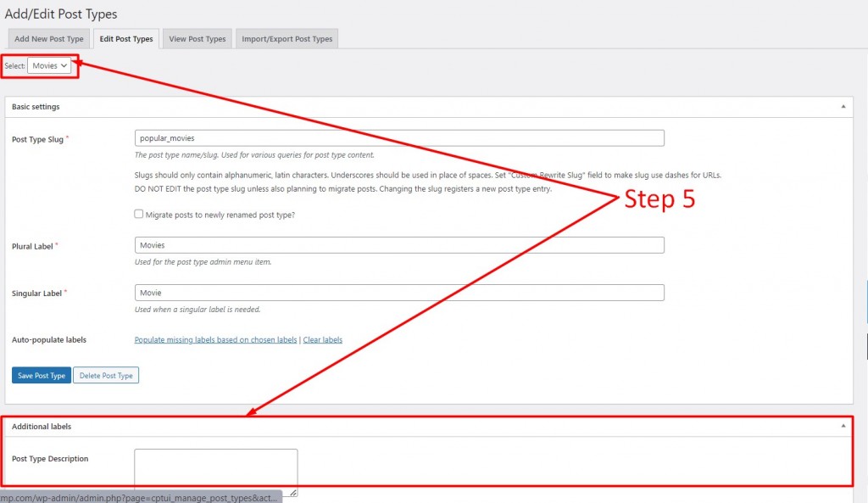Open the View Post Types tab
Screen dimensions: 868x503
197,39
